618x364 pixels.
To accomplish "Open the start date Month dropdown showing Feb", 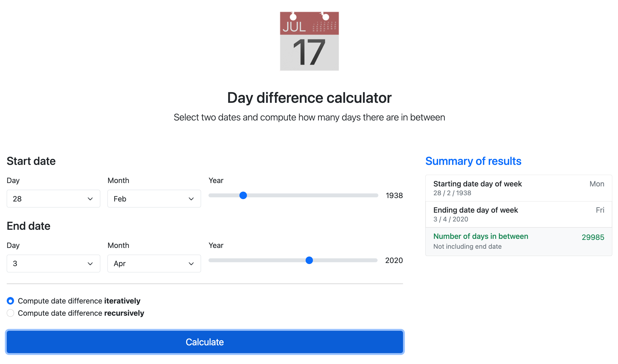I will 154,199.
